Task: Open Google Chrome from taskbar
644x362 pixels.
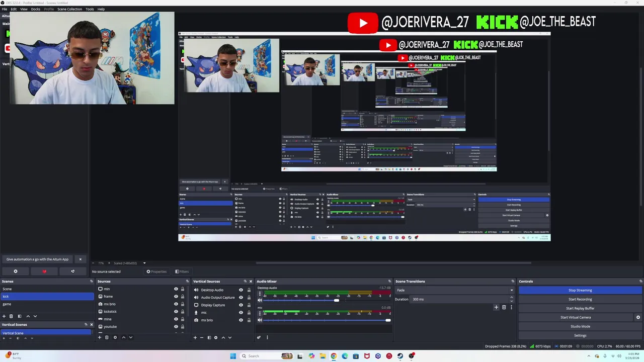Action: click(x=334, y=356)
